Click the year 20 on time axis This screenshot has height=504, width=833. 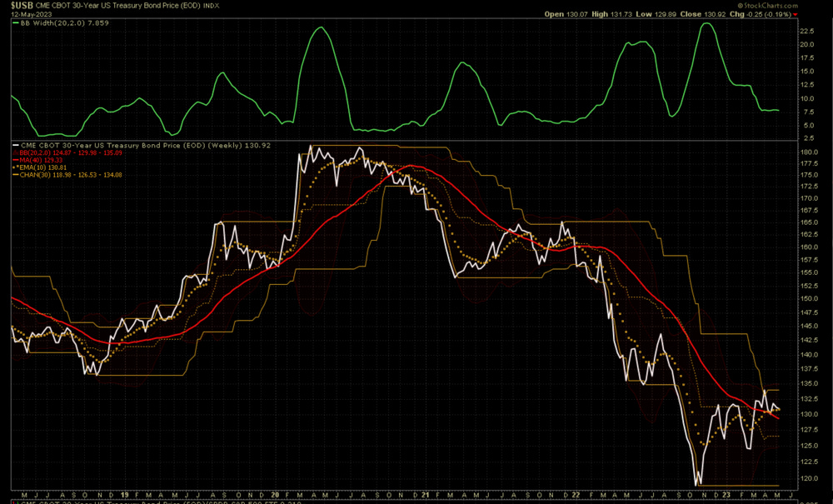tap(275, 495)
